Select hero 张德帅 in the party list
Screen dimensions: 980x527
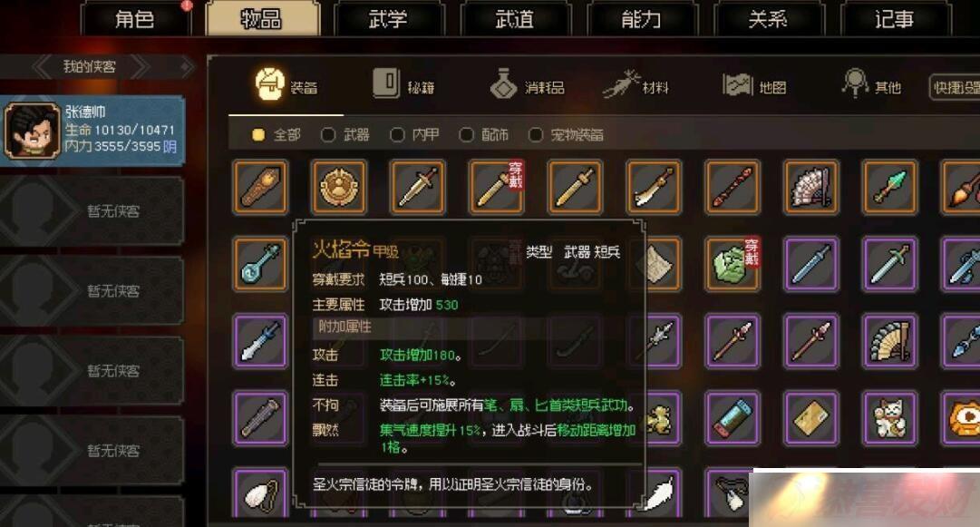point(93,131)
